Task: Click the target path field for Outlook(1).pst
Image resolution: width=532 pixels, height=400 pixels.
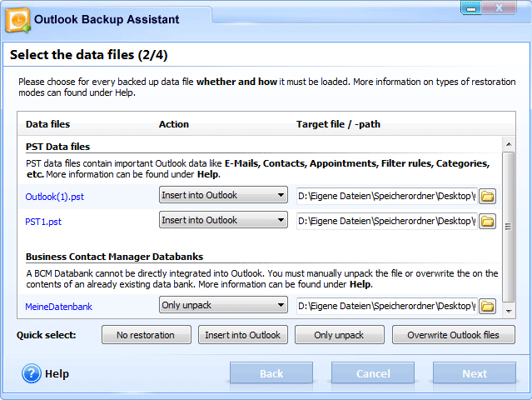Action: 386,196
